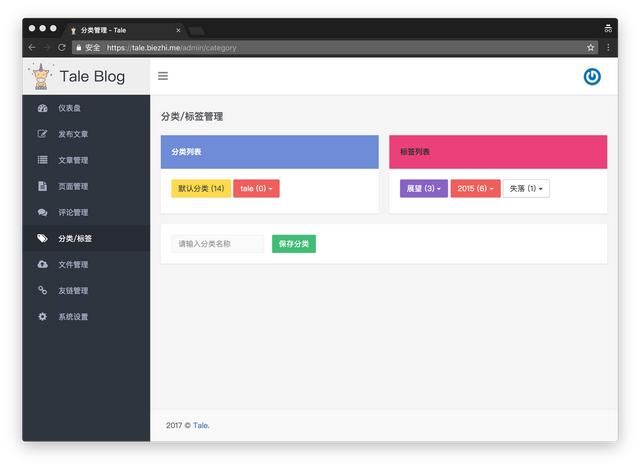Open the 文章管理 menu item

86,160
